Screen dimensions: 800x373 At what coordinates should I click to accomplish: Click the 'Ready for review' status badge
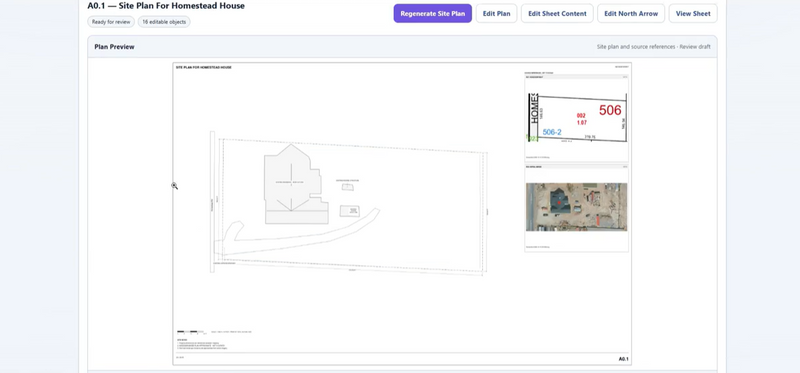pos(111,22)
